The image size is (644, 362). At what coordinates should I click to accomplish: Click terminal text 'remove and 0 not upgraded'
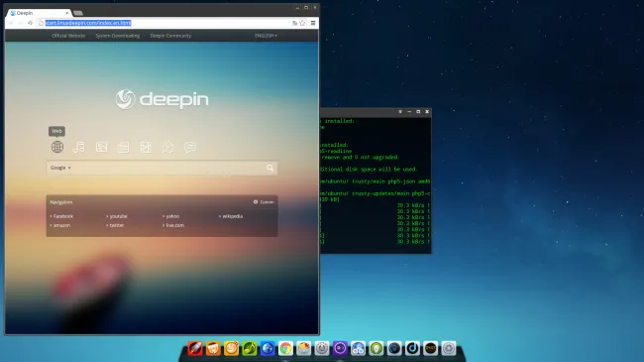[360, 157]
